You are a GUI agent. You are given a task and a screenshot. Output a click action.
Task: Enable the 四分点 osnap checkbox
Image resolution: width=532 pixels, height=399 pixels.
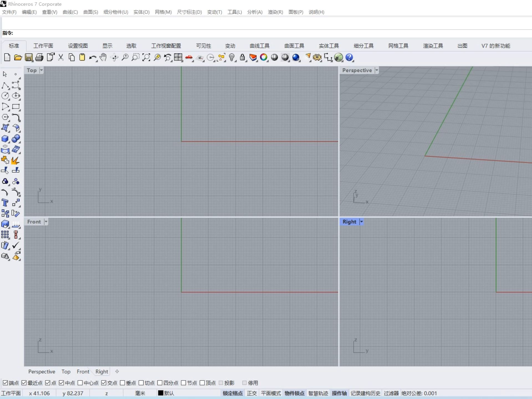[160, 383]
